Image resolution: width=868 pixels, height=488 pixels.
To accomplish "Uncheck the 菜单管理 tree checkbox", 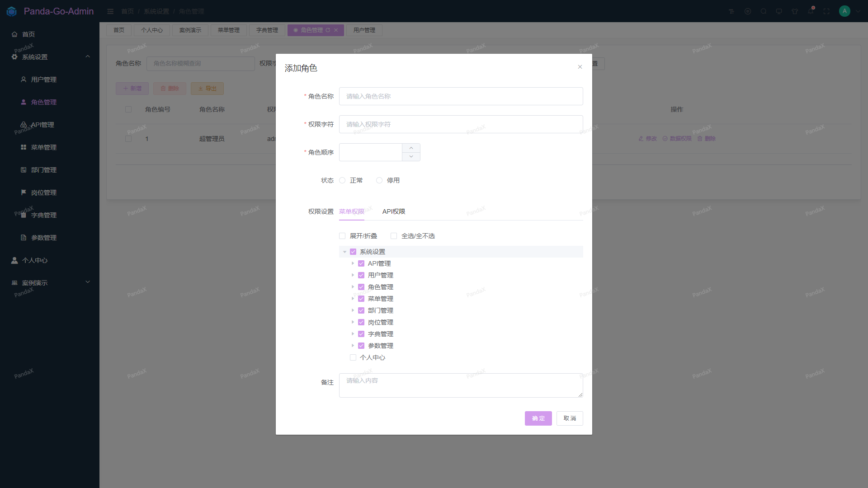I will point(361,299).
